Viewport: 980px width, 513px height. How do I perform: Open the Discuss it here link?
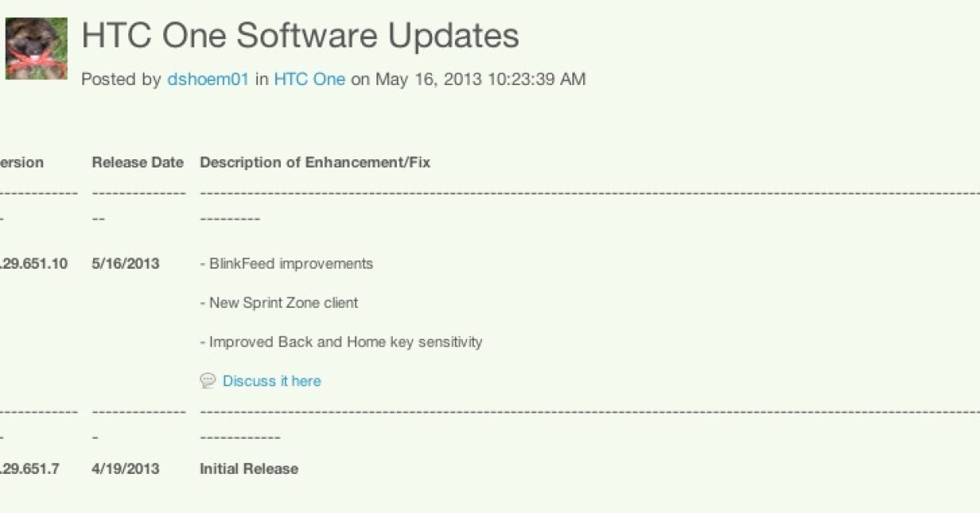(x=272, y=381)
